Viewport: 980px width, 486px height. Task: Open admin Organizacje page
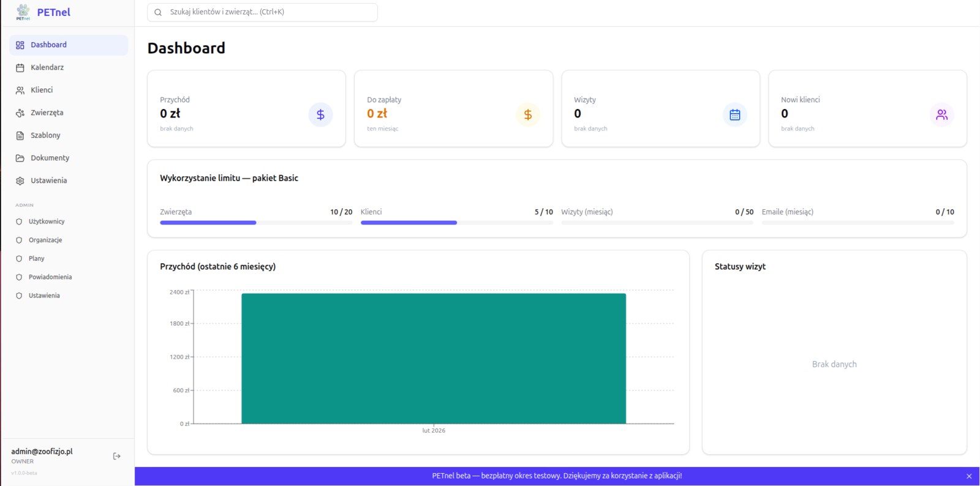coord(69,240)
